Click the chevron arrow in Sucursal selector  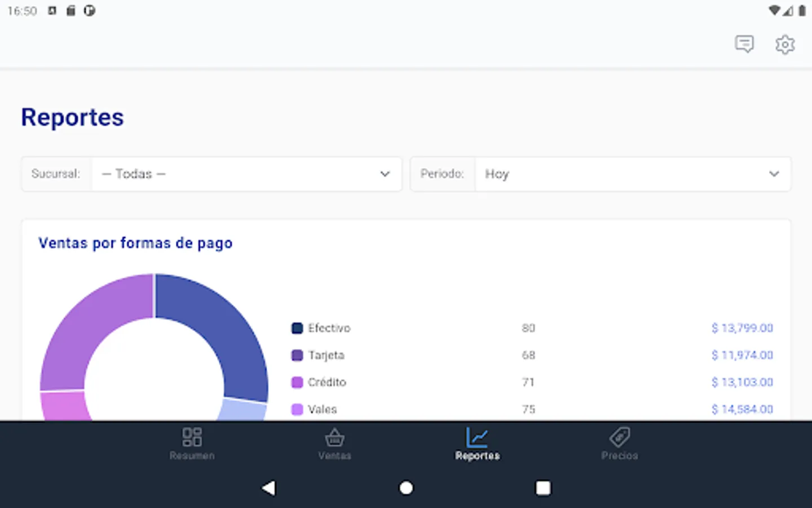tap(385, 174)
